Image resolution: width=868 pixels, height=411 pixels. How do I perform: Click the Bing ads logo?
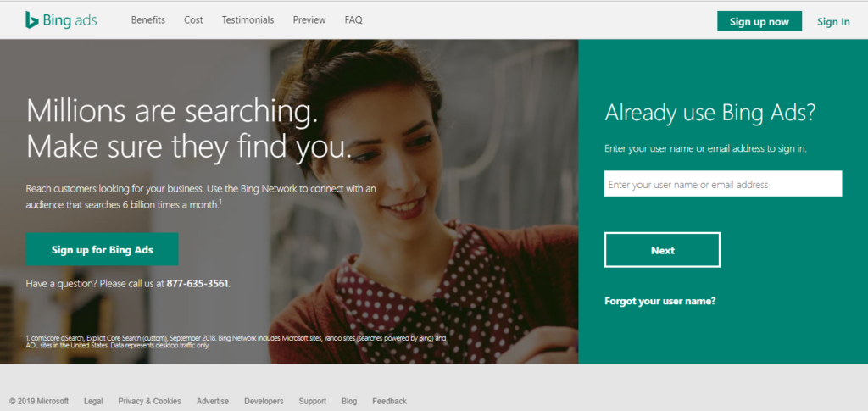click(x=61, y=19)
